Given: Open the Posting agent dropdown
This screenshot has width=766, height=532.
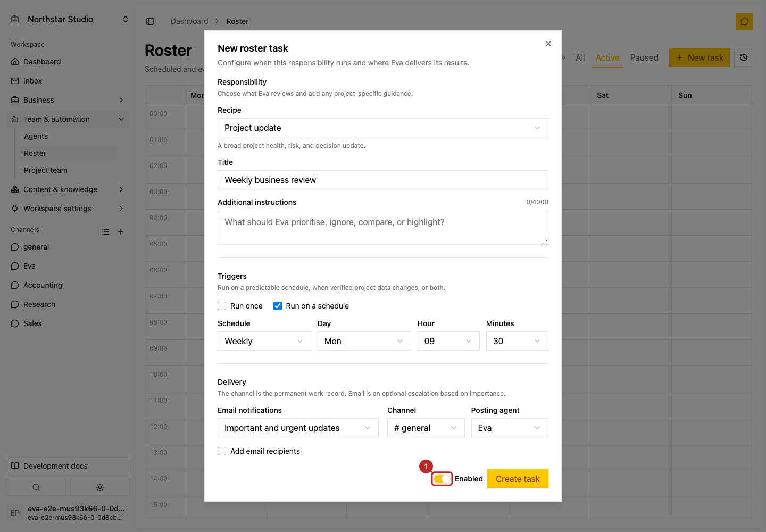Looking at the screenshot, I should (x=510, y=428).
